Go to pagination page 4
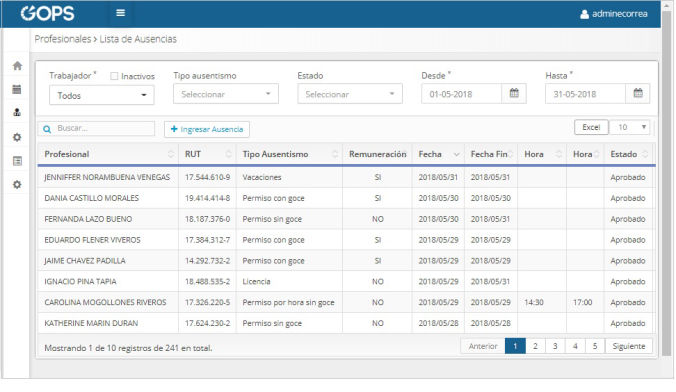The height and width of the screenshot is (392, 676). point(575,346)
